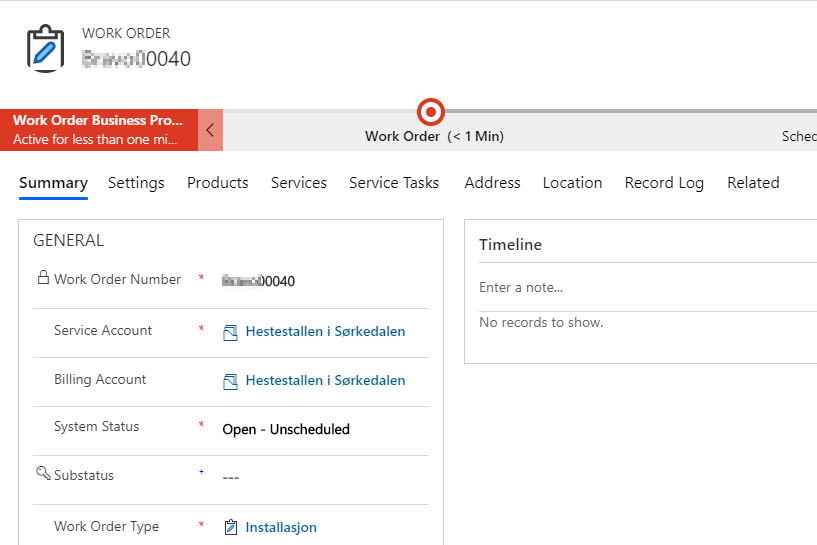This screenshot has width=817, height=545.
Task: Select the Work Order stage label
Action: pyautogui.click(x=402, y=136)
